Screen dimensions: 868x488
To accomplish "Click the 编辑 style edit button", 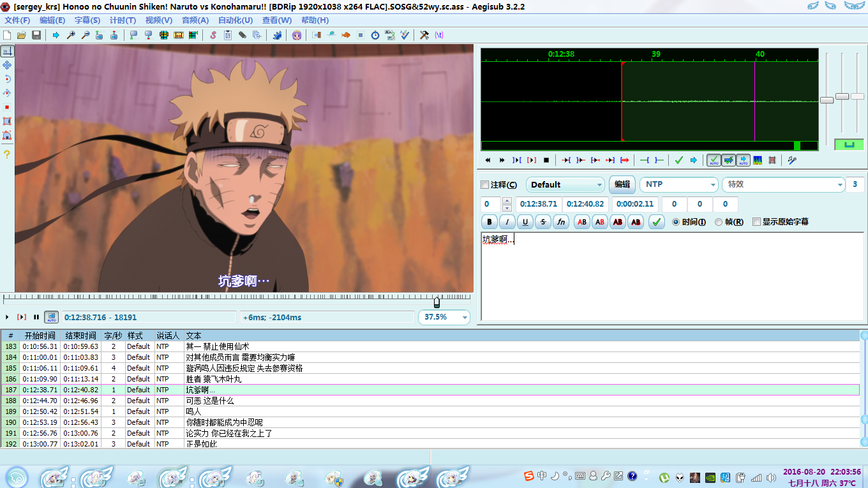I will 622,184.
